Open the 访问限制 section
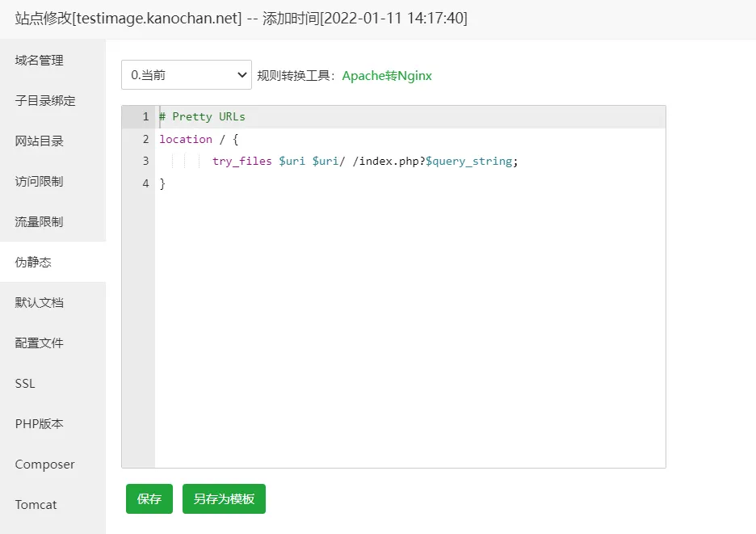The image size is (756, 534). pos(52,182)
